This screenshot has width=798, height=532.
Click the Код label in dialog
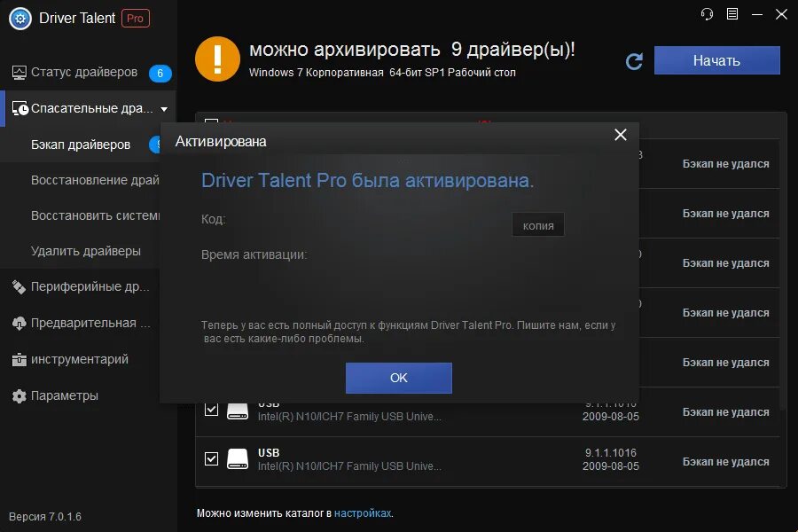(x=213, y=219)
